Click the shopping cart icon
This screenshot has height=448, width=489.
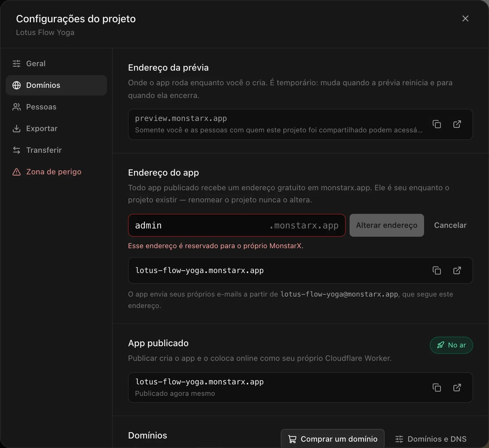coord(292,439)
